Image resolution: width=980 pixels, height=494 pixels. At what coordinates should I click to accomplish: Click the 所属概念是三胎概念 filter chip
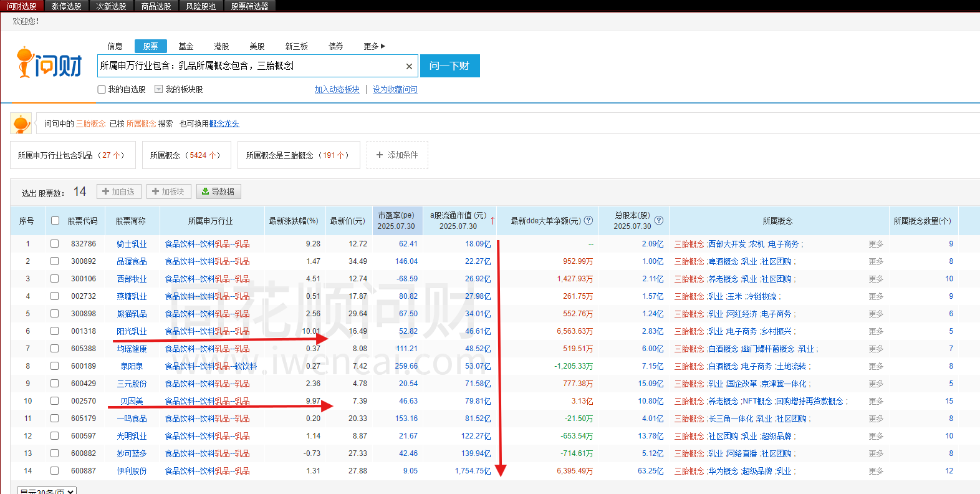click(299, 155)
